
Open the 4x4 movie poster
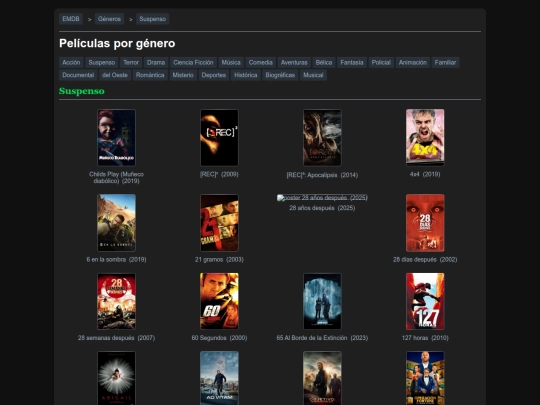[425, 138]
